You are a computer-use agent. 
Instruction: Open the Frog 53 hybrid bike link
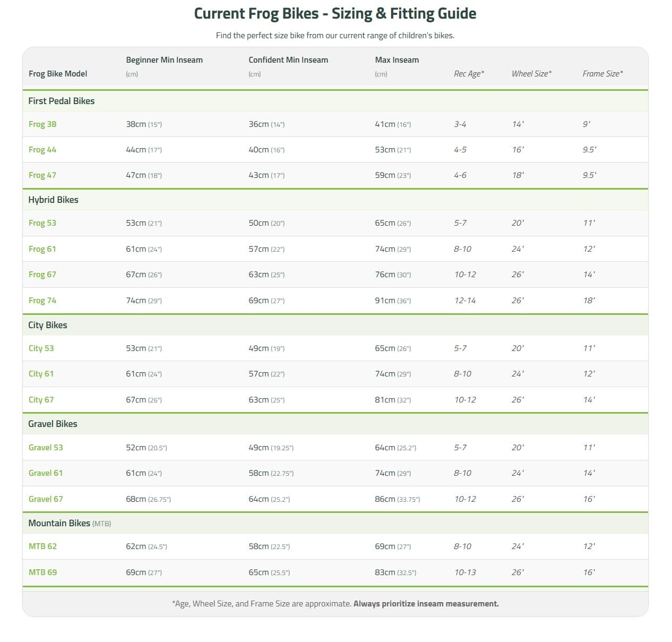click(42, 223)
